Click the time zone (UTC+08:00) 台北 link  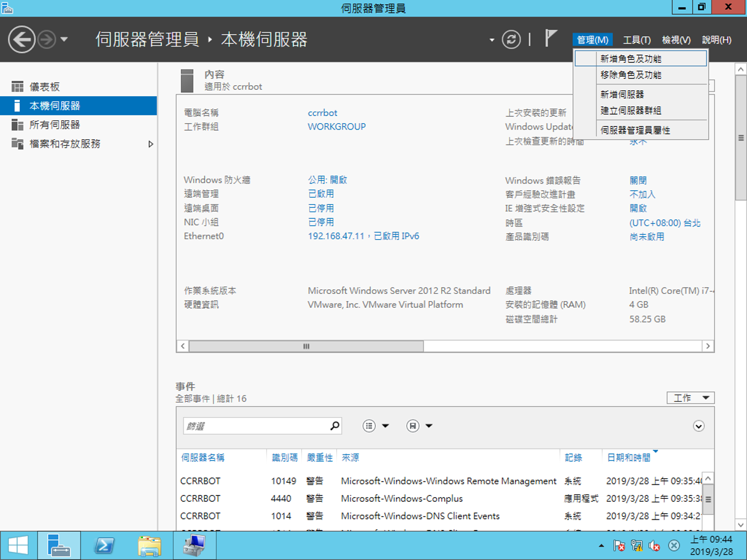[x=665, y=223]
